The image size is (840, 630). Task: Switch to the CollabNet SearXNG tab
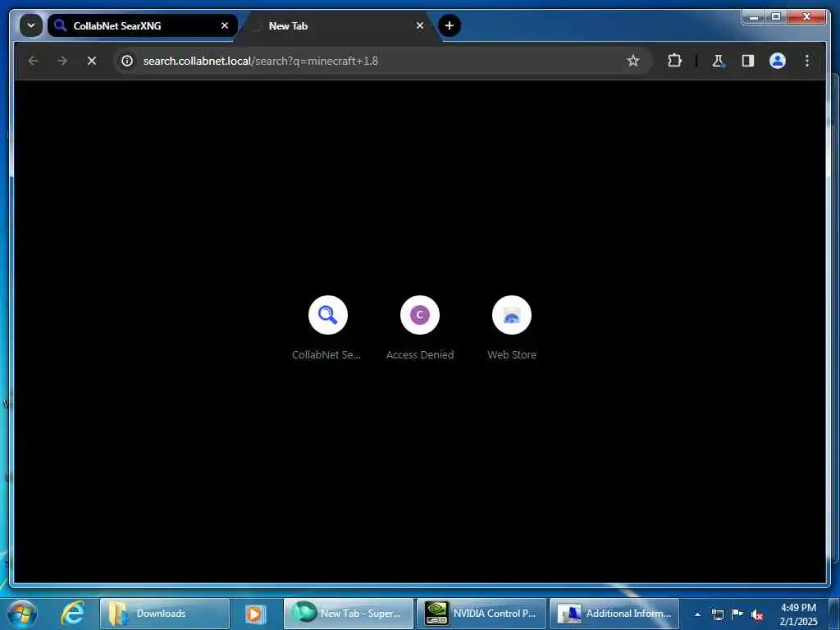143,25
